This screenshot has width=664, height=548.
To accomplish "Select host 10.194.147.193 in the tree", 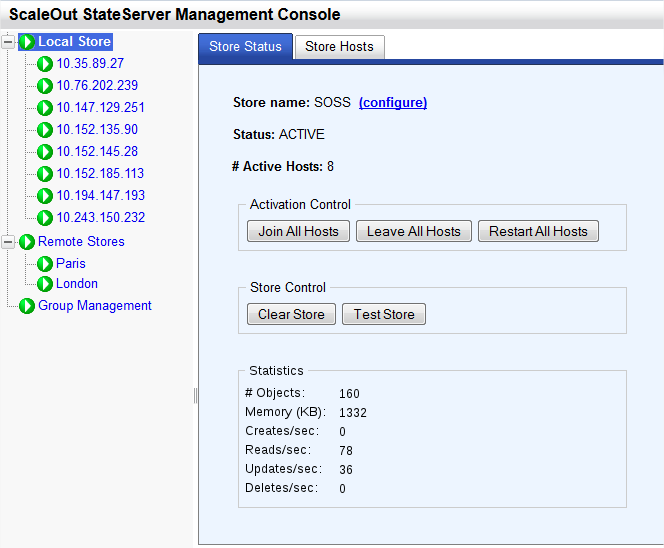I will click(x=101, y=196).
